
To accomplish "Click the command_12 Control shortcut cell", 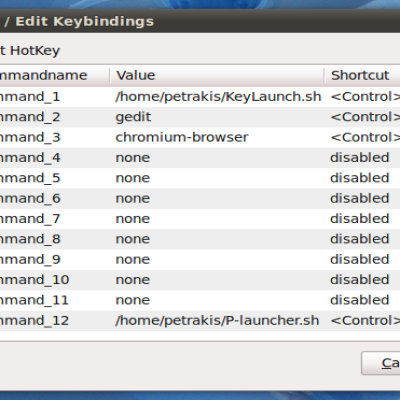I will (365, 320).
